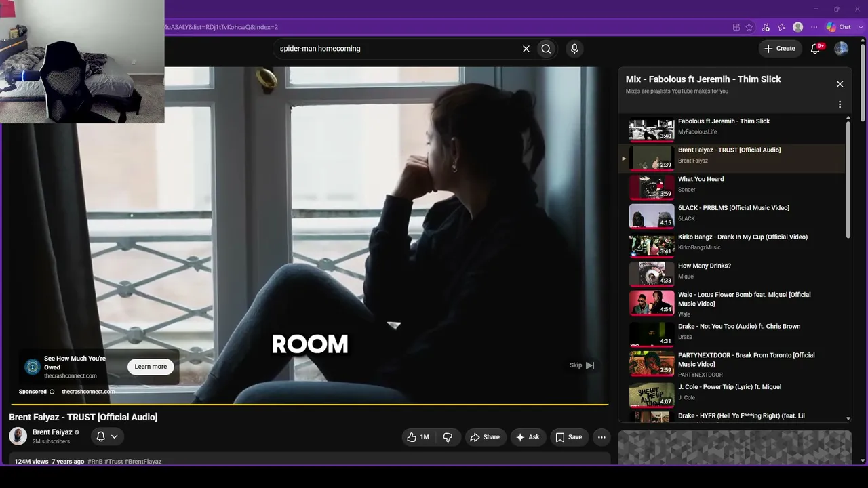Image resolution: width=868 pixels, height=488 pixels.
Task: Click the ad info icon beside Sponsored
Action: (52, 392)
